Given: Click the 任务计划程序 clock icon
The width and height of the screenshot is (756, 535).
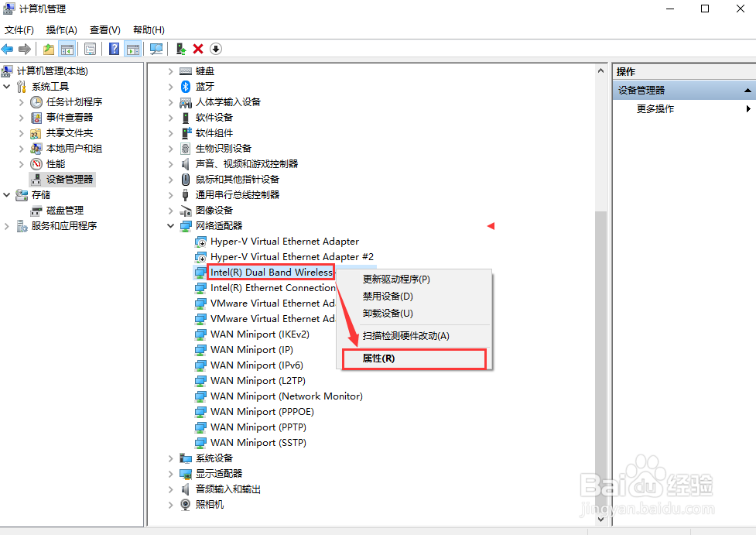Looking at the screenshot, I should tap(36, 101).
